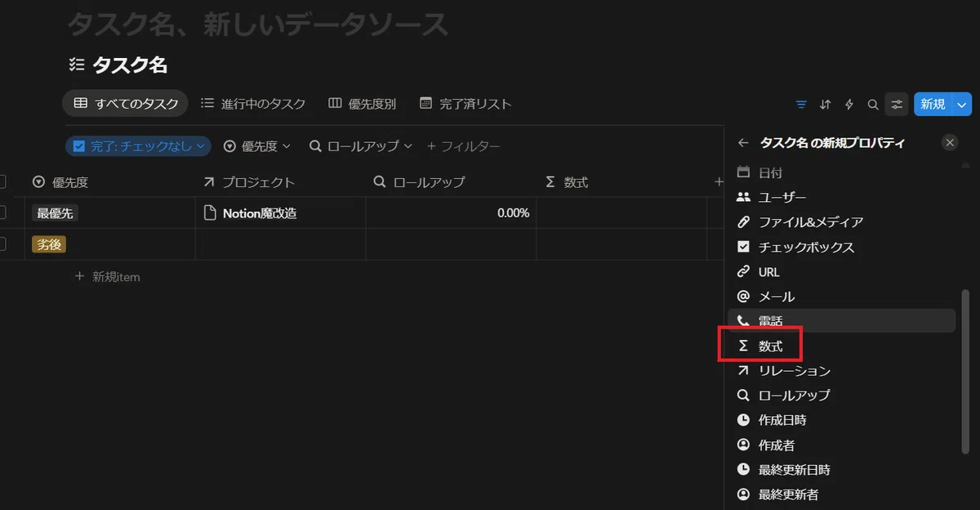Go back with the property panel arrow

click(743, 143)
